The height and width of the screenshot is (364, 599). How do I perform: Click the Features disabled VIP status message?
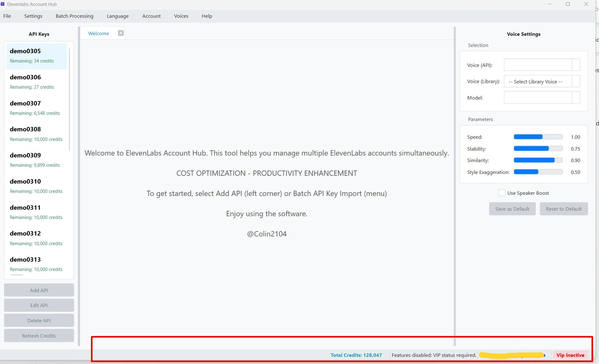click(434, 355)
